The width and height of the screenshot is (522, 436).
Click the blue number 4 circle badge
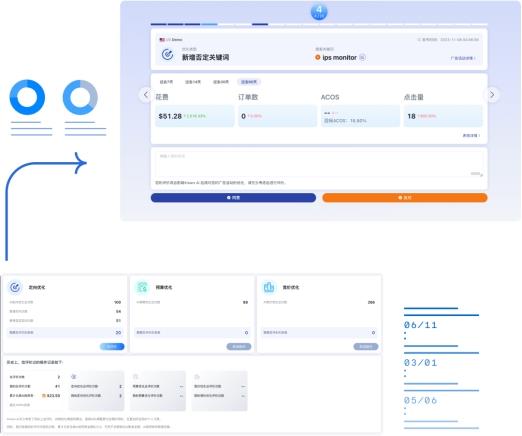point(319,12)
